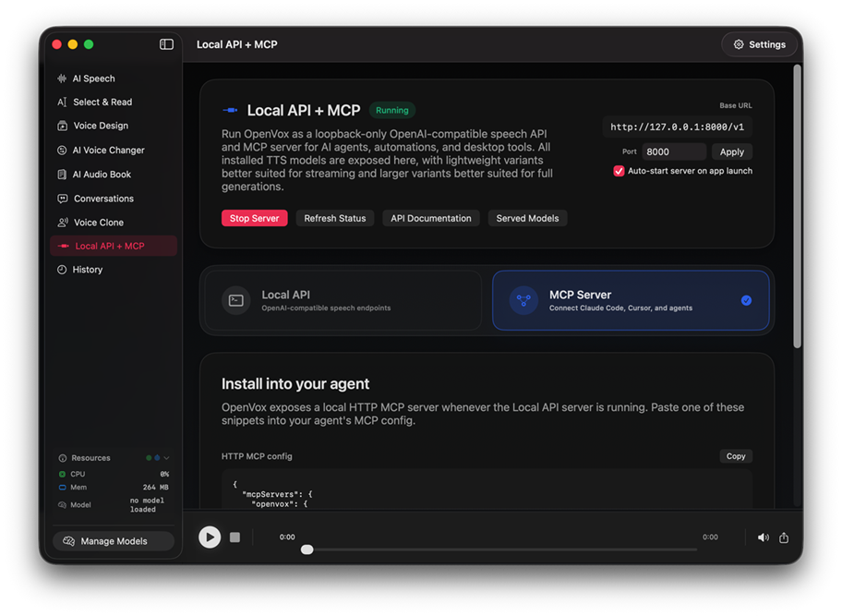Click the Conversations chat bubble icon
The width and height of the screenshot is (842, 616).
[62, 199]
